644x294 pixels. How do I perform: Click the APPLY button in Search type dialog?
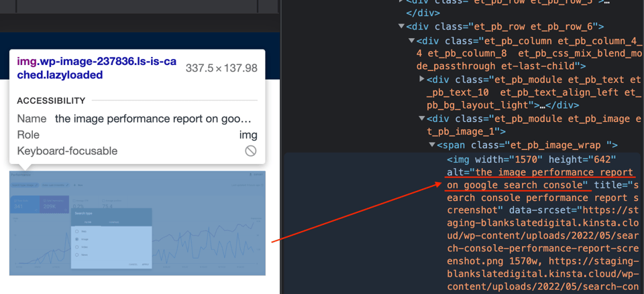point(146,265)
